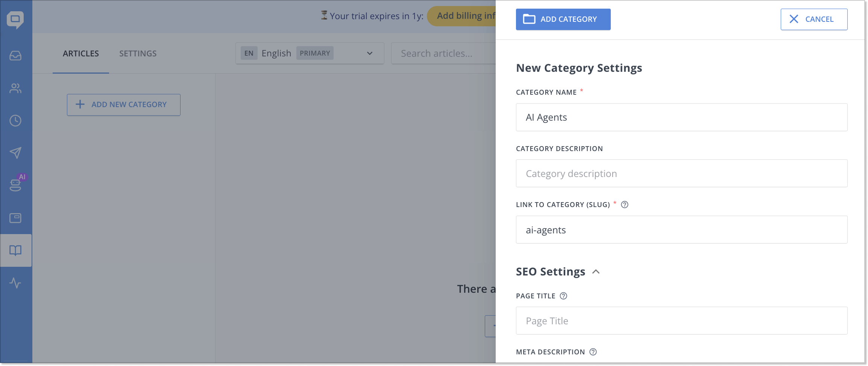Collapse the SEO Settings section

tap(596, 271)
